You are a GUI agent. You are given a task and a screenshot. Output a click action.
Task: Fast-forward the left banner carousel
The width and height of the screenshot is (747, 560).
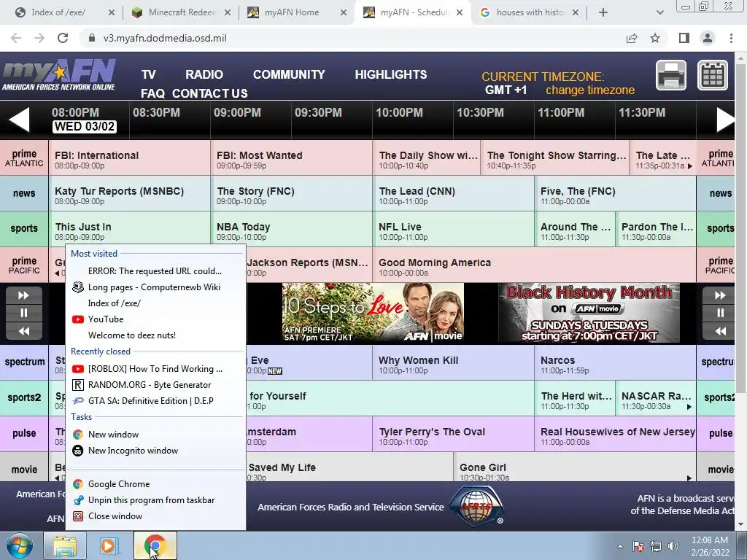coord(24,295)
